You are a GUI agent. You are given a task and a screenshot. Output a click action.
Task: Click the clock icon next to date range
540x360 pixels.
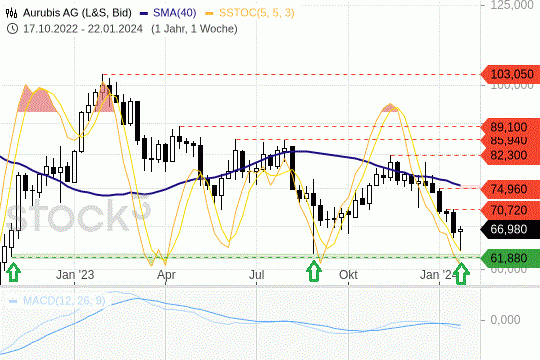click(x=12, y=29)
